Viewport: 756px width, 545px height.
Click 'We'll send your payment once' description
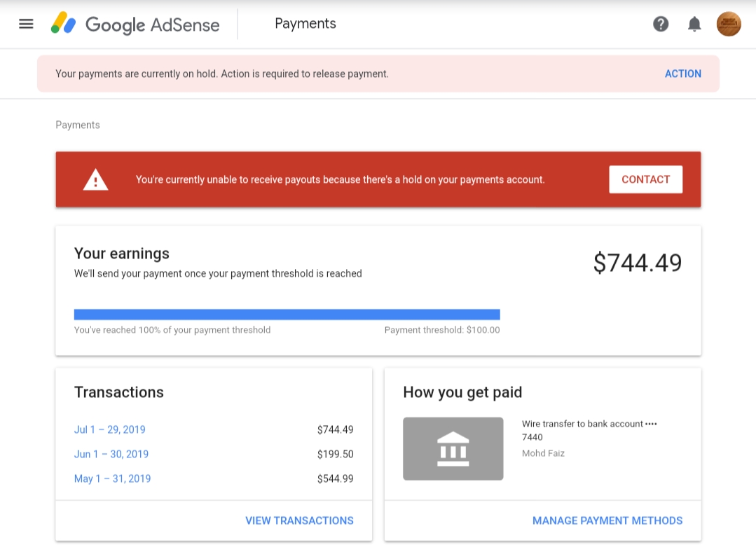coord(218,273)
